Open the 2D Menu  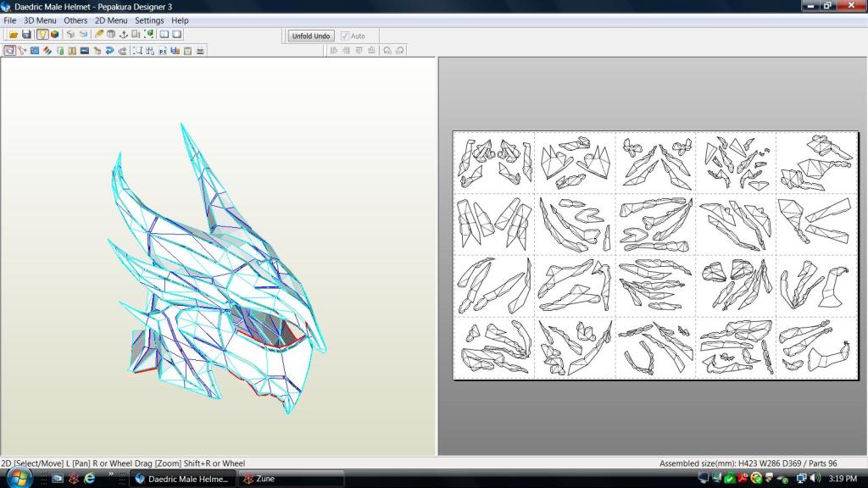pos(111,20)
